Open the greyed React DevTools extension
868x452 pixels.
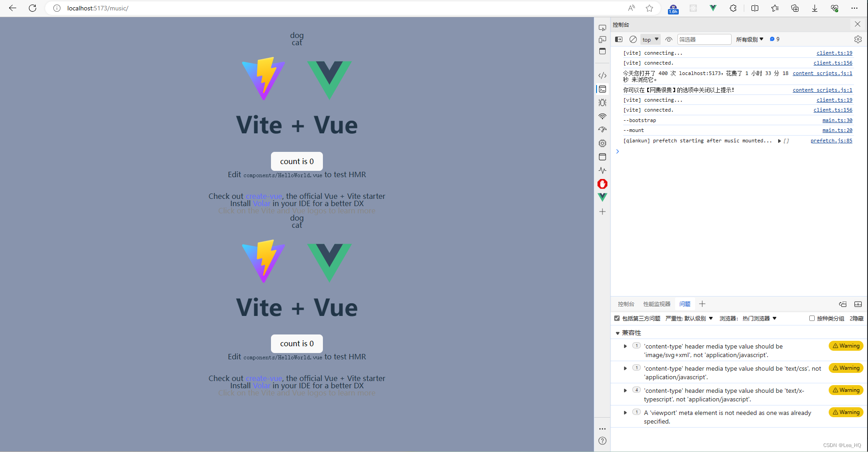tap(693, 8)
